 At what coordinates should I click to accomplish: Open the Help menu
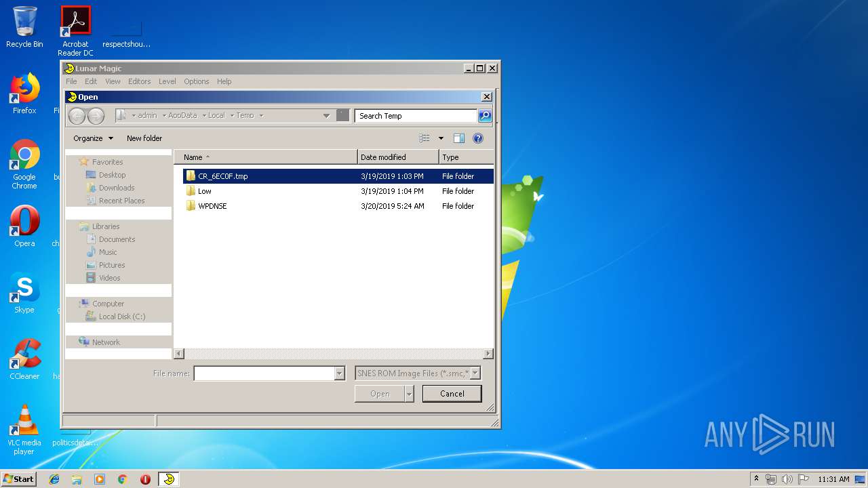(224, 81)
